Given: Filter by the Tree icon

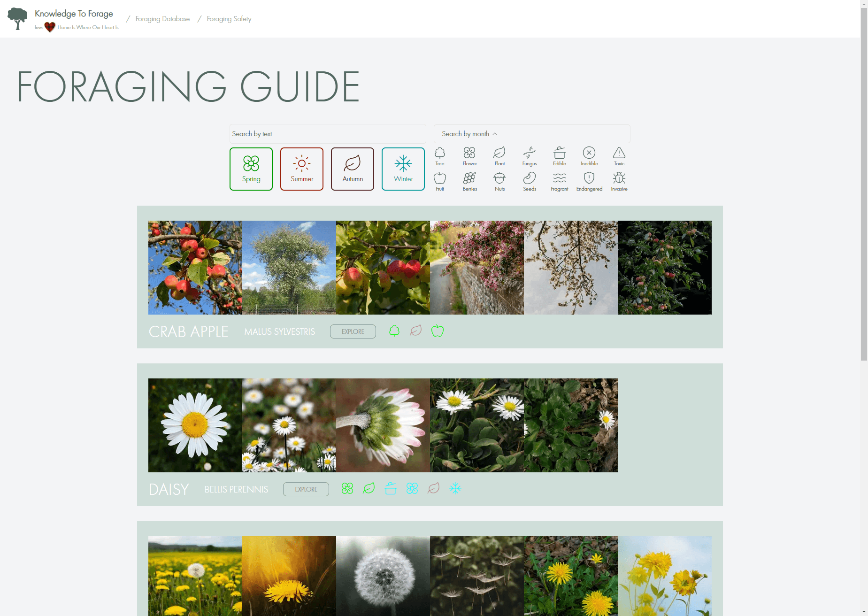Looking at the screenshot, I should point(440,156).
